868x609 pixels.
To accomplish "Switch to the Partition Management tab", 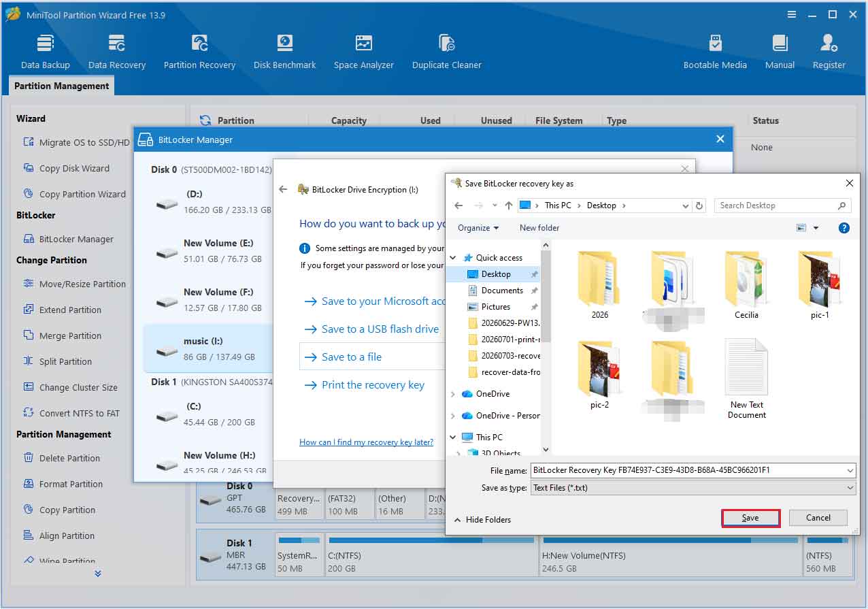I will [61, 86].
